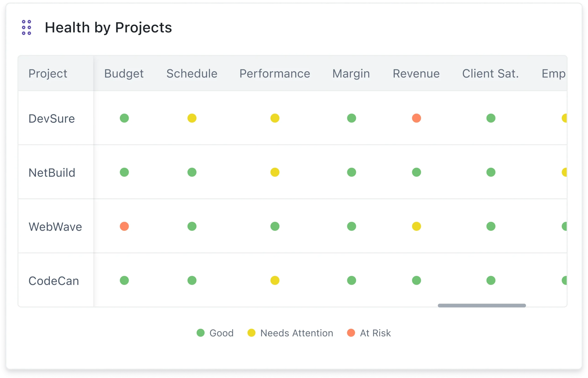Click WebWave's red Budget status dot
This screenshot has width=588, height=378.
click(x=124, y=226)
